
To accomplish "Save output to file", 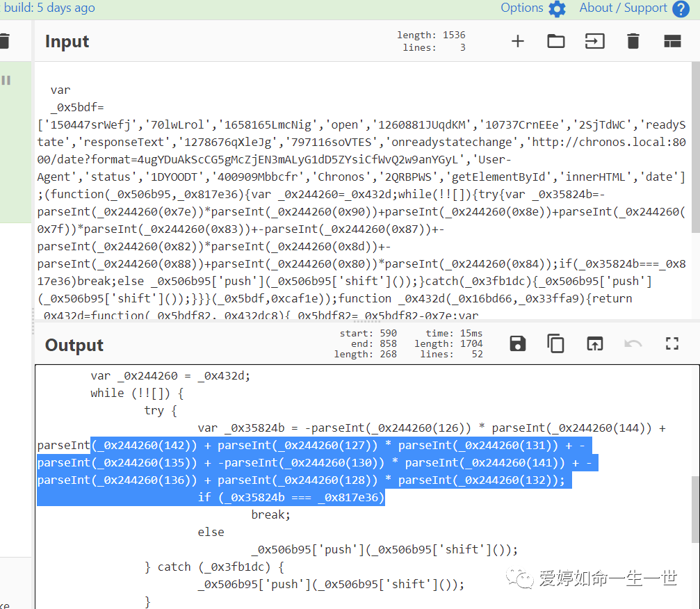I will point(517,344).
